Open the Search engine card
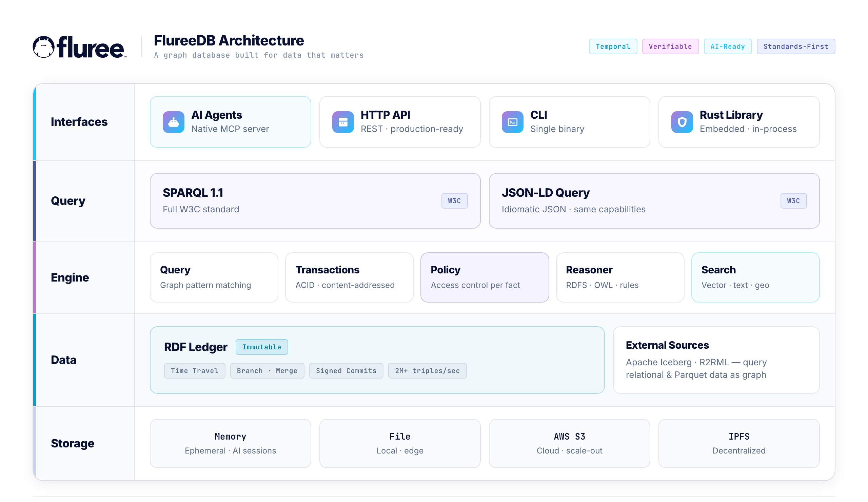This screenshot has height=502, width=868. click(x=755, y=277)
